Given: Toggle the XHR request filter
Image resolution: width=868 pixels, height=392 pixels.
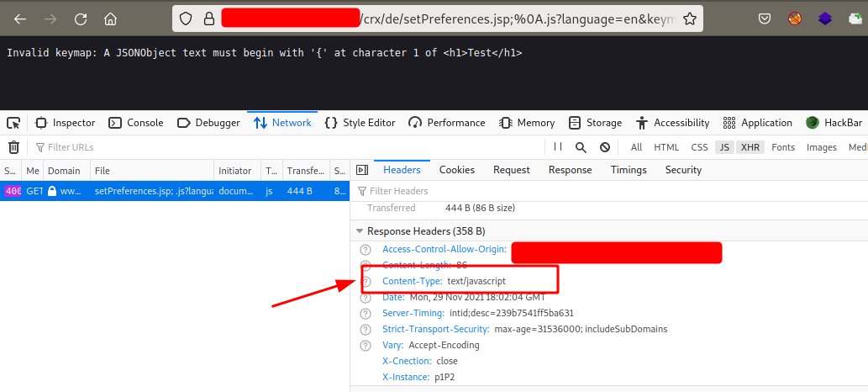Looking at the screenshot, I should (x=750, y=147).
